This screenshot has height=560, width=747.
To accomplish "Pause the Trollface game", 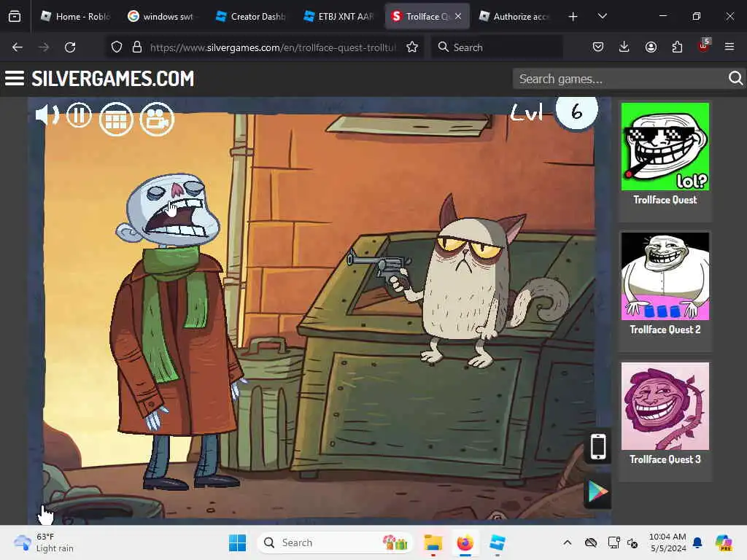I will coord(79,115).
